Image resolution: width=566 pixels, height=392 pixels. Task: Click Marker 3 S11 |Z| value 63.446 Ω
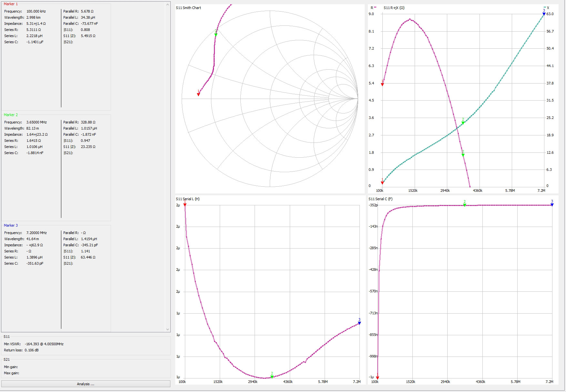88,257
